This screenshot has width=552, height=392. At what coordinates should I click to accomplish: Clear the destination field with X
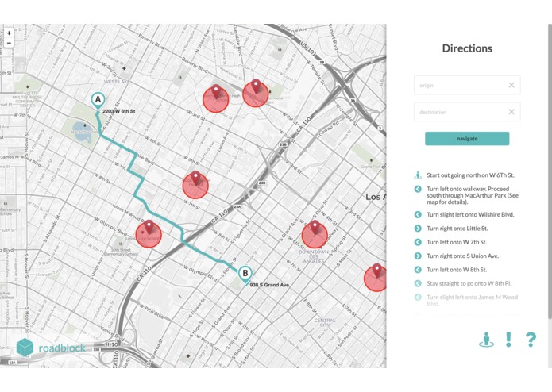pyautogui.click(x=511, y=112)
